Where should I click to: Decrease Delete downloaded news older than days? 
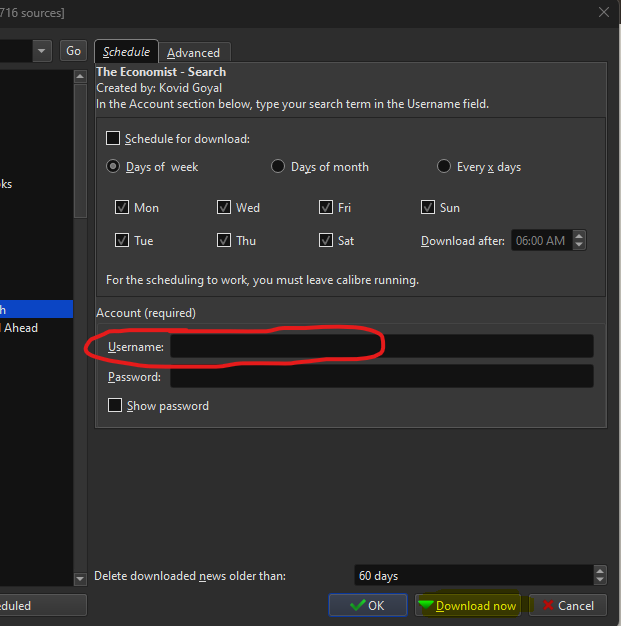(600, 580)
